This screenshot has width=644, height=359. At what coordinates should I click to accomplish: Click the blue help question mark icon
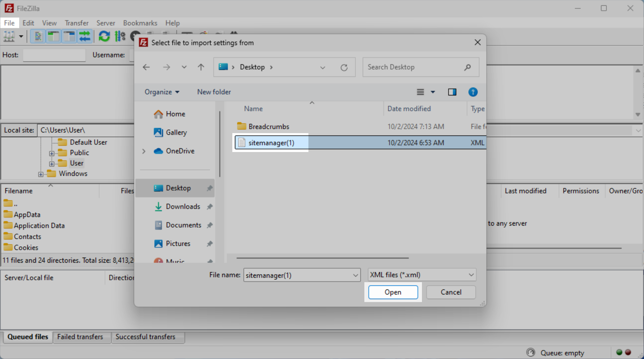click(473, 92)
